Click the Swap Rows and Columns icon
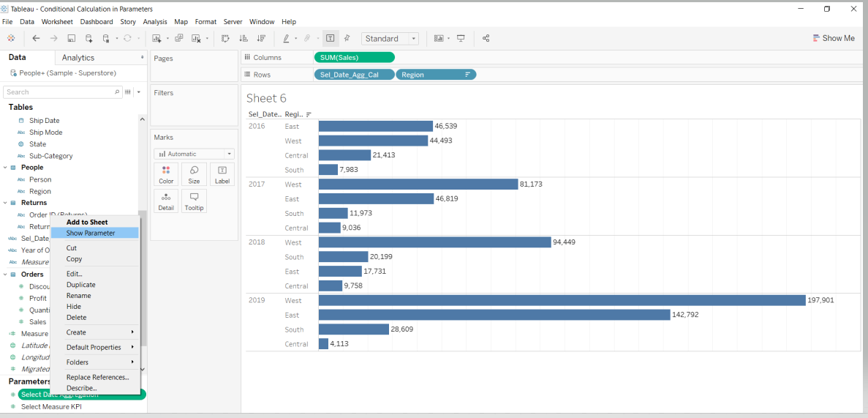The image size is (868, 418). click(225, 38)
